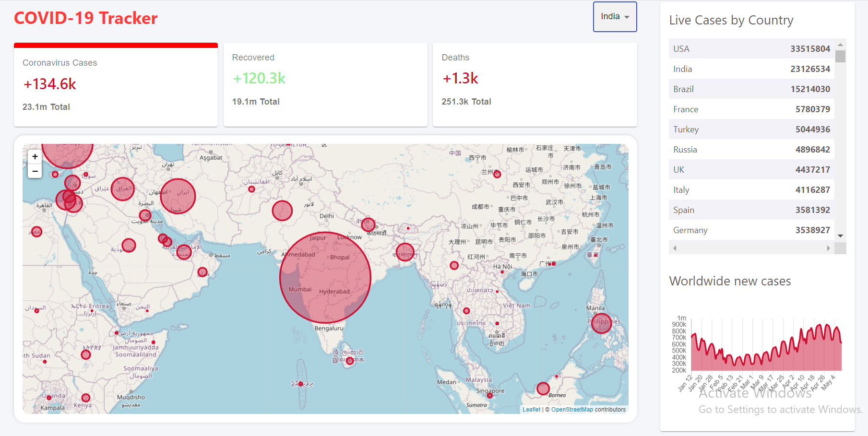
Task: Open the Leaflet attribution link
Action: 531,409
